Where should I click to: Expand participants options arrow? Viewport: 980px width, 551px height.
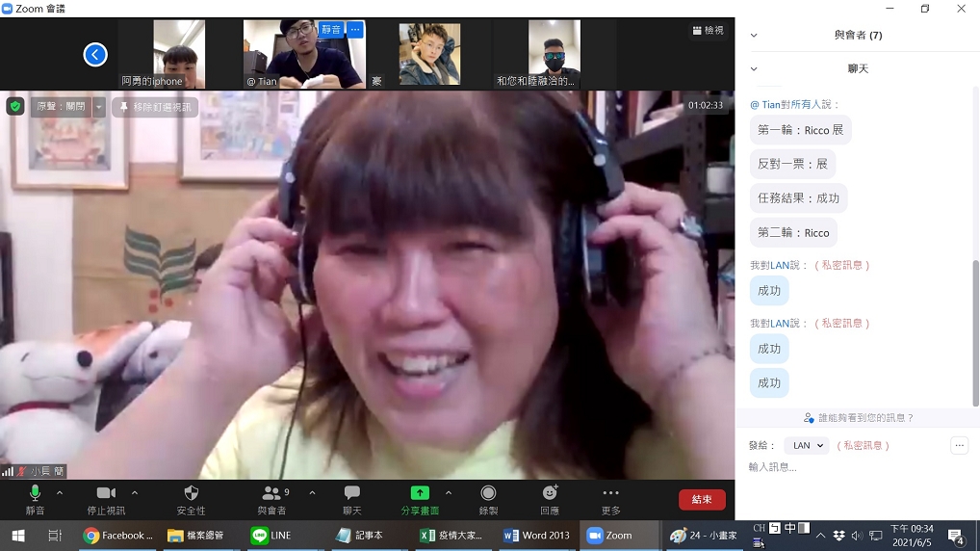[312, 493]
